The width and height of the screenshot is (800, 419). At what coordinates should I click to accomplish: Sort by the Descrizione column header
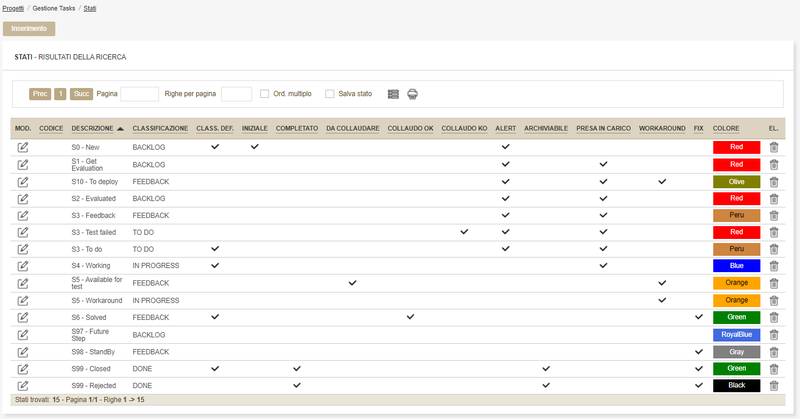click(x=92, y=129)
